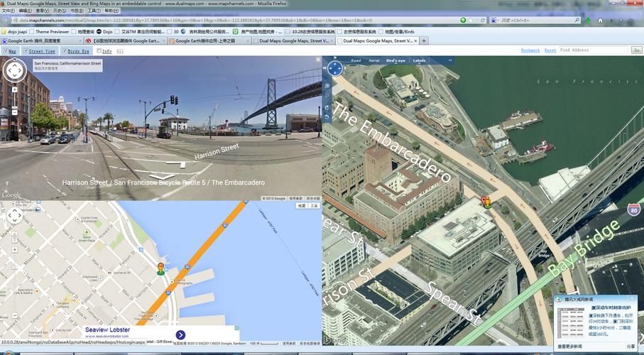Focus the Find Address input field
Viewport: 644px width, 355px height.
(593, 50)
